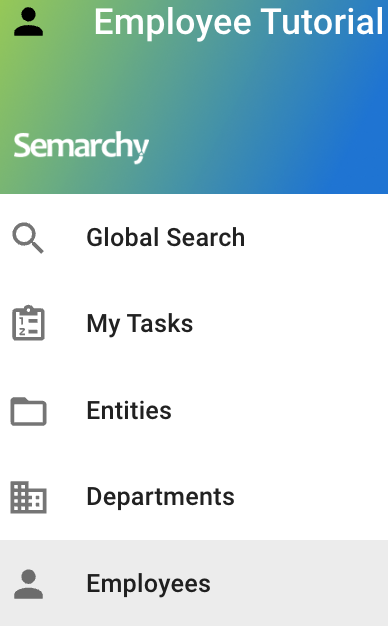This screenshot has height=630, width=388.
Task: Expand the Entities folder item
Action: click(129, 411)
